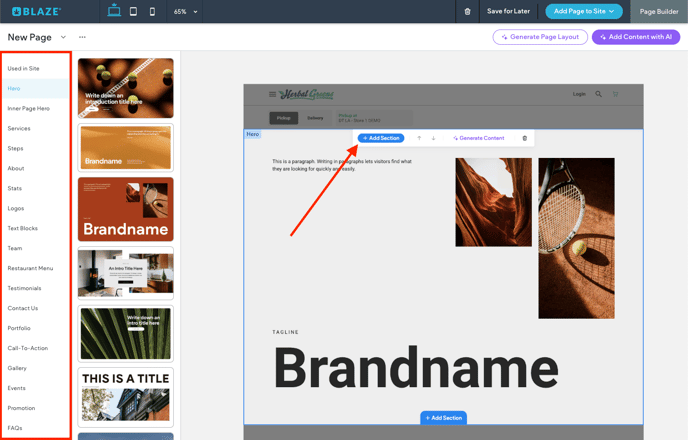Expand the New Page name dropdown
Screen dimensions: 688x440
pos(63,37)
